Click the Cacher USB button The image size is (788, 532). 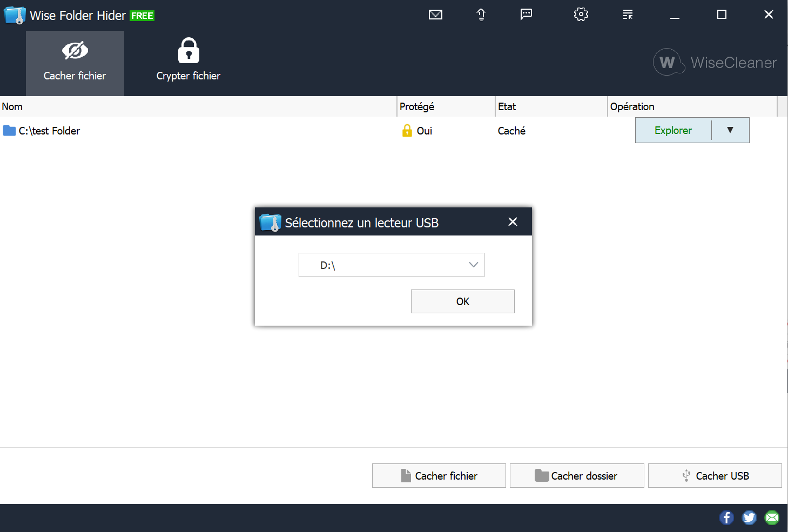[715, 476]
